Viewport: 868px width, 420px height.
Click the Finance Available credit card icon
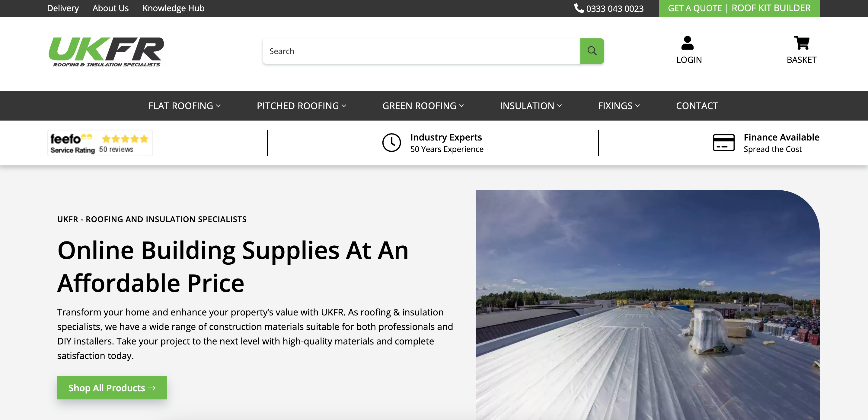coord(723,143)
